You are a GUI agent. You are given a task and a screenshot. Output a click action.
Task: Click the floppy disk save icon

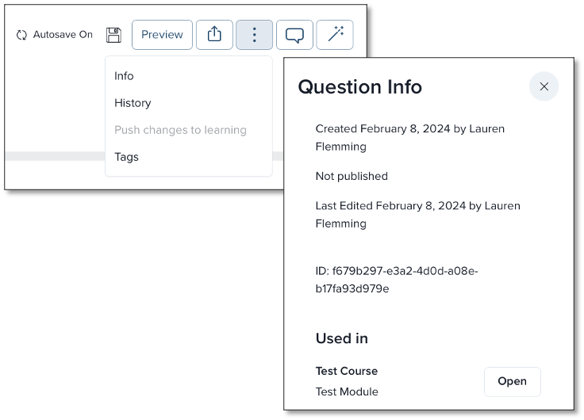click(114, 35)
